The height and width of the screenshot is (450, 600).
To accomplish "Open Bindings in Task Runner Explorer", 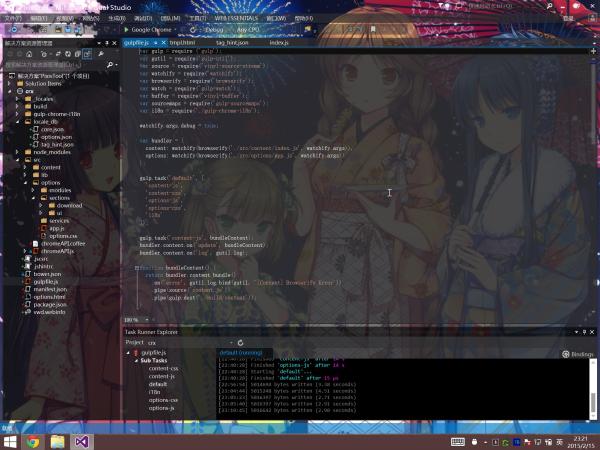I will pyautogui.click(x=577, y=354).
